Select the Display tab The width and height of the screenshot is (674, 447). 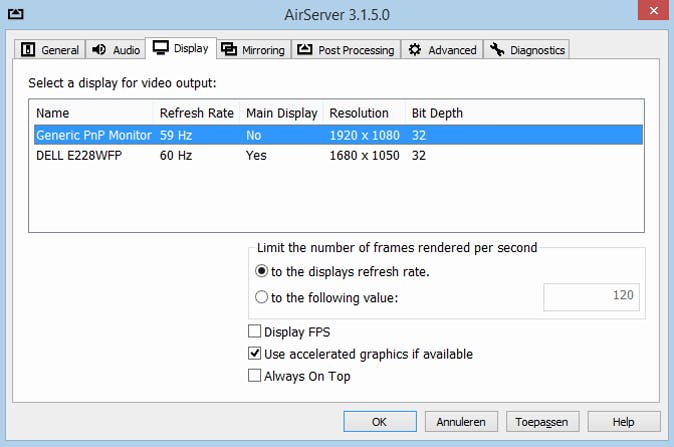coord(181,48)
